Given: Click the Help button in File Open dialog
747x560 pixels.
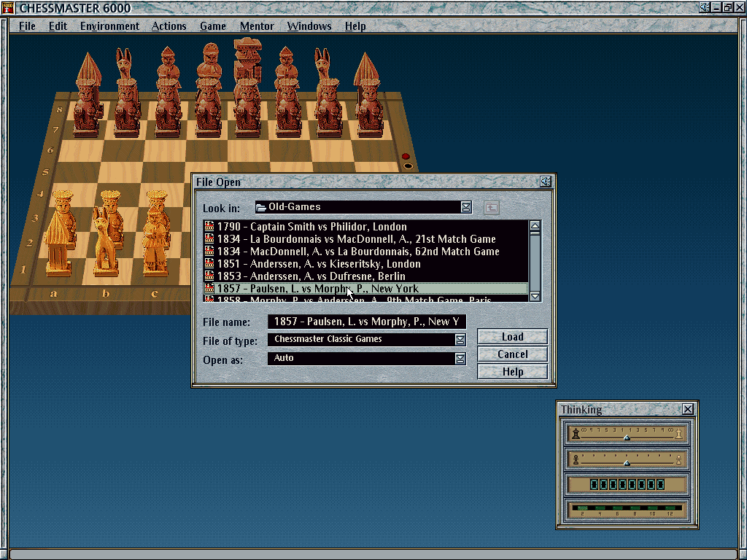Looking at the screenshot, I should click(x=513, y=372).
